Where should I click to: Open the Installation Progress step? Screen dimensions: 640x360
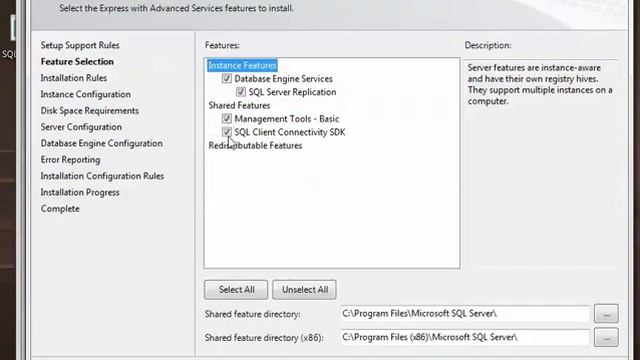[80, 192]
